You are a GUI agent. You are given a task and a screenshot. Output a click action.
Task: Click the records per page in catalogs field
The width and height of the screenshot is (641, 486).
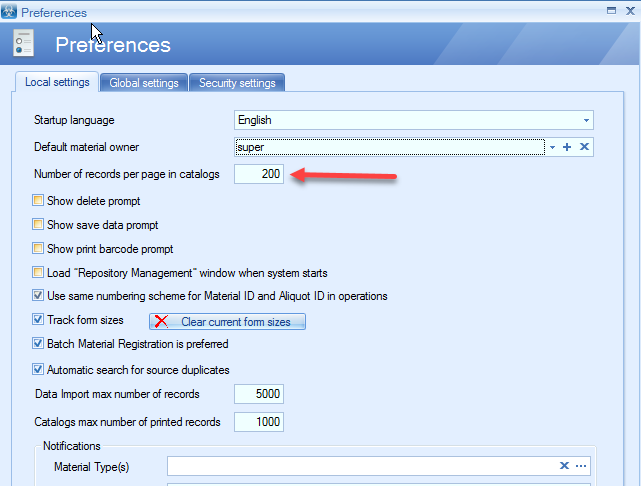pos(259,174)
